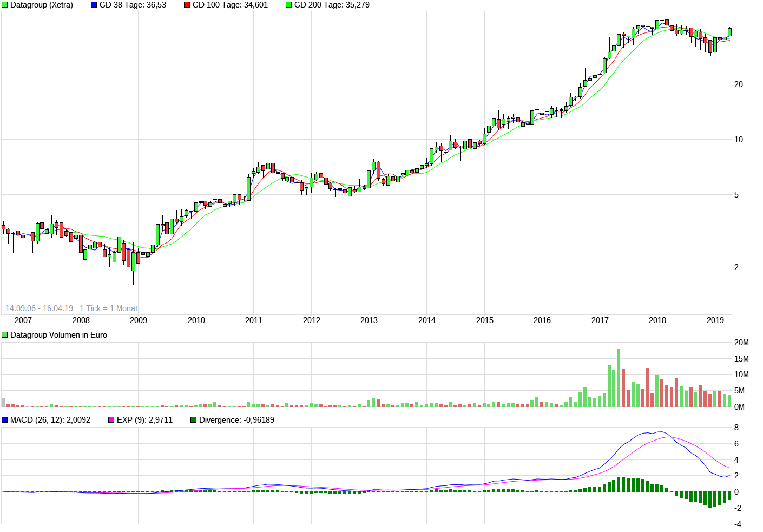Click the date range text 14.09.06 - 16.04.19
The width and height of the screenshot is (763, 532).
39,308
